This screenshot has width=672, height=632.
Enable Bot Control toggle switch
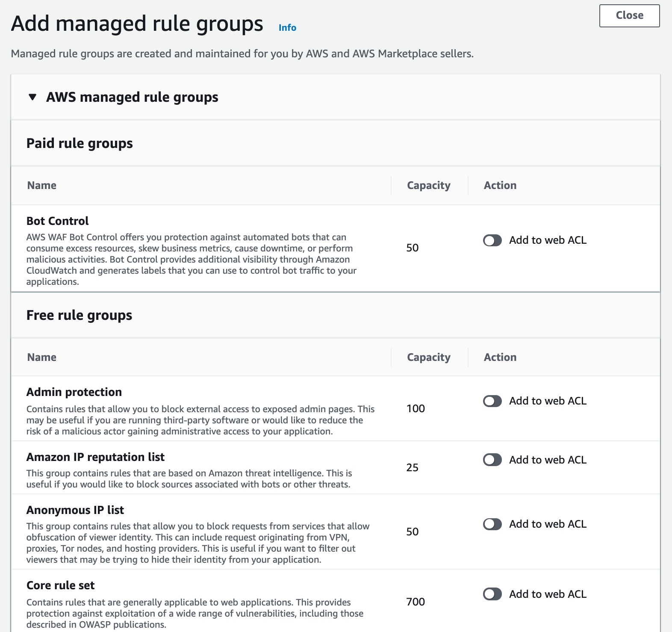coord(492,240)
